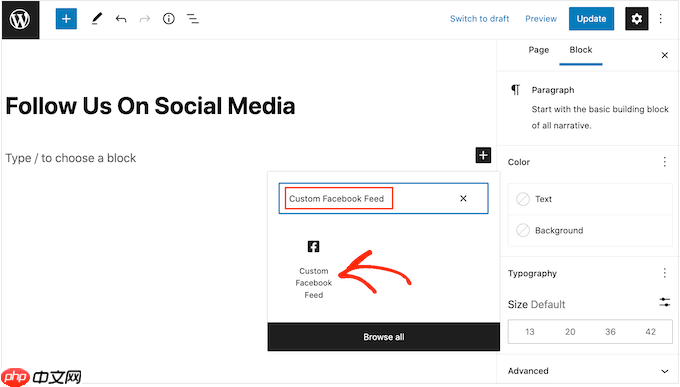Close the settings sidebar panel
Screen dimensions: 680x387
[x=664, y=55]
